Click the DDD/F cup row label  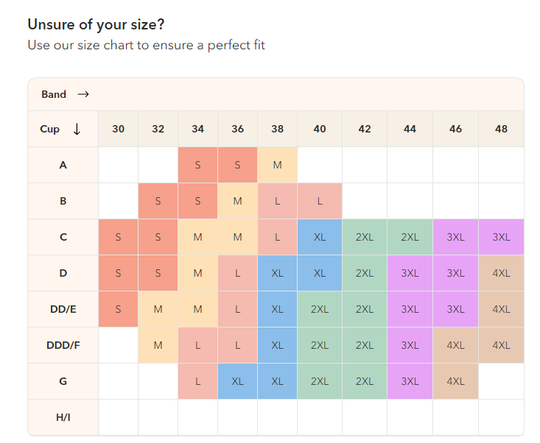[x=63, y=345]
